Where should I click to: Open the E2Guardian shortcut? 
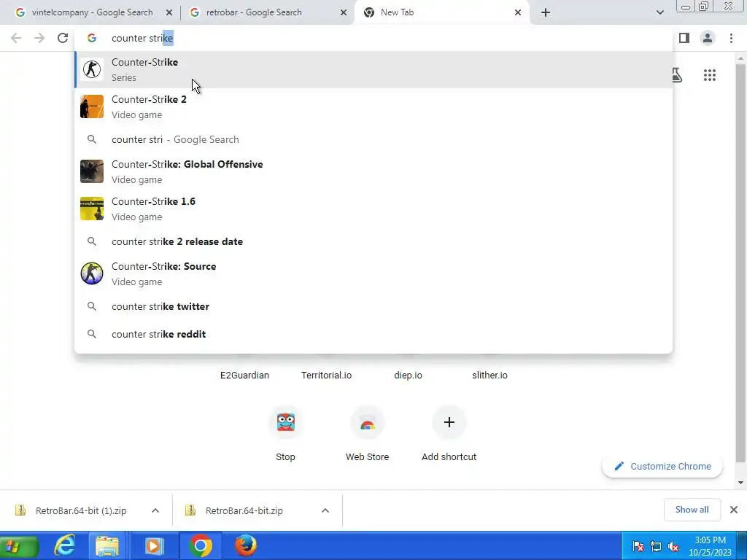tap(244, 376)
